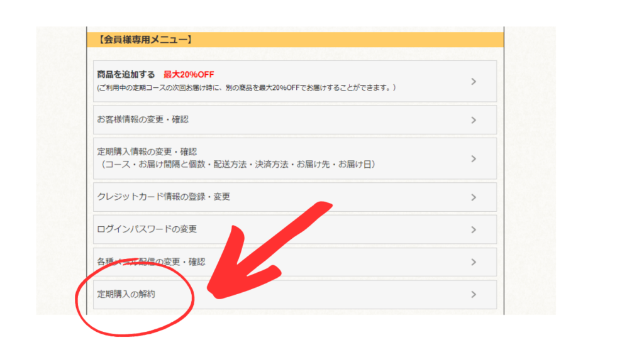This screenshot has height=362, width=644.
Task: Open ログインパスワードの変更
Action: [294, 229]
